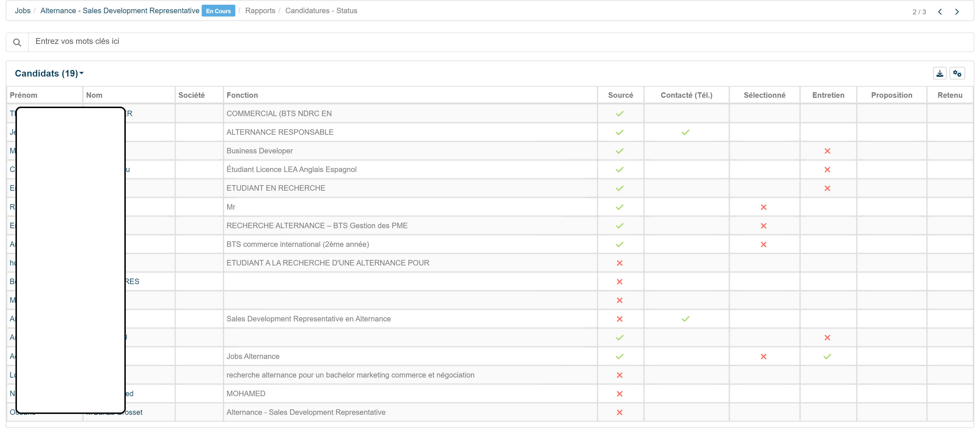Sort by Sélectionné column header
Image resolution: width=980 pixels, height=434 pixels.
(764, 95)
